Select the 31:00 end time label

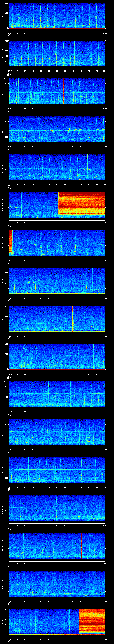click(105, 563)
